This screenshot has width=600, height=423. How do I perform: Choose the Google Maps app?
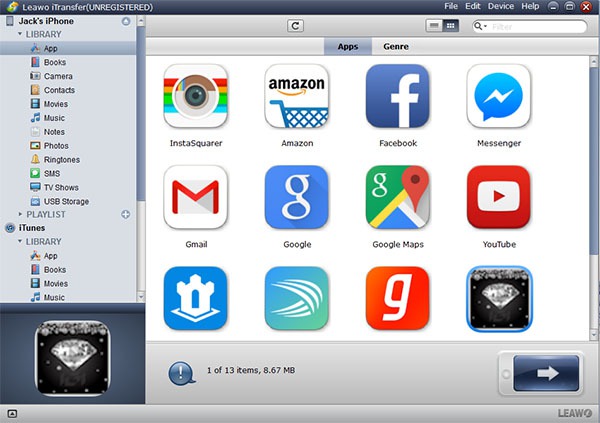(x=398, y=198)
